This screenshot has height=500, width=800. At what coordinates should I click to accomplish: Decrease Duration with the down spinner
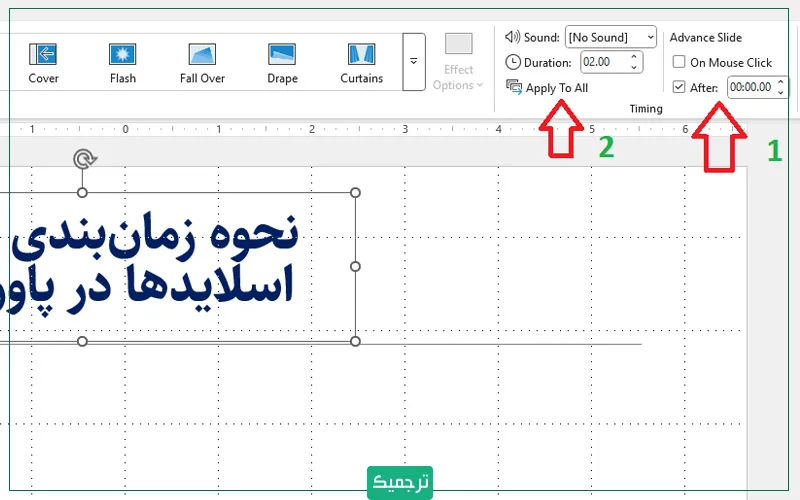coord(634,67)
